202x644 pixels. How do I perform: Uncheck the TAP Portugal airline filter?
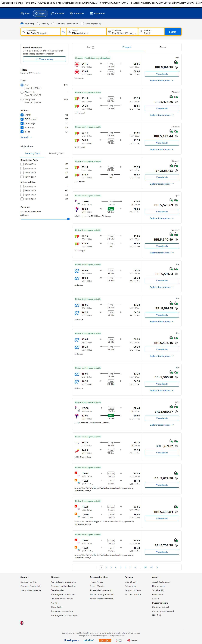click(22, 119)
